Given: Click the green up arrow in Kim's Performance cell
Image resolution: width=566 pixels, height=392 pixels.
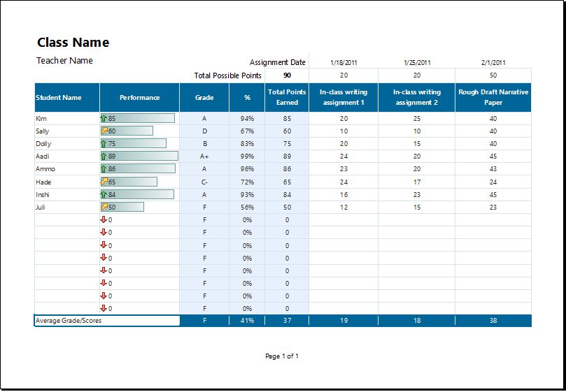Looking at the screenshot, I should click(x=104, y=118).
